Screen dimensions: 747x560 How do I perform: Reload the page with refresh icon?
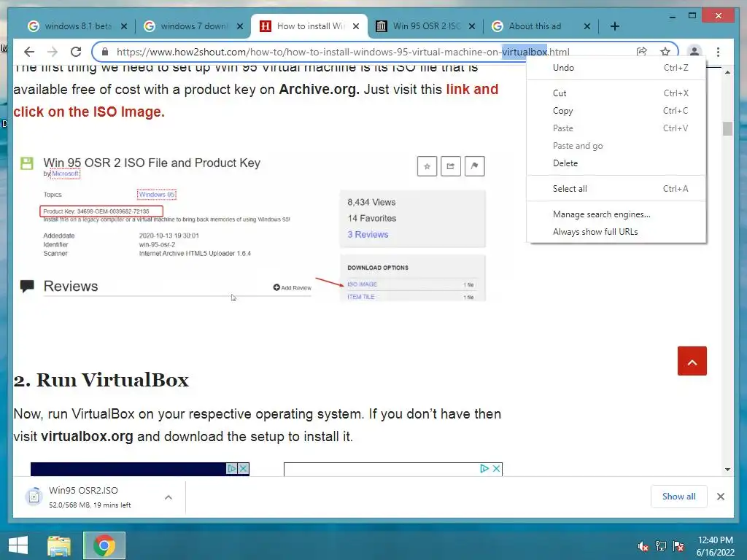tap(76, 52)
